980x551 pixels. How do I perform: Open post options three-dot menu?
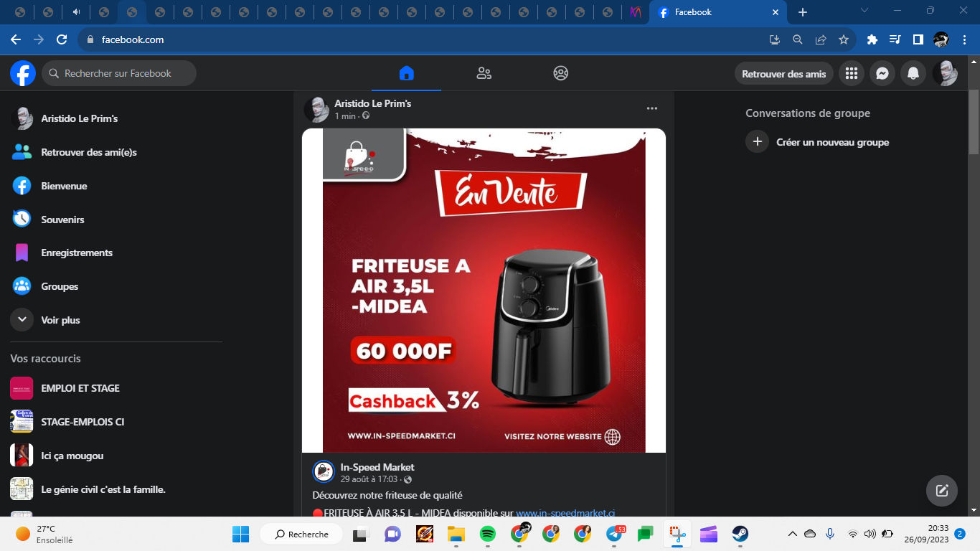click(x=651, y=108)
